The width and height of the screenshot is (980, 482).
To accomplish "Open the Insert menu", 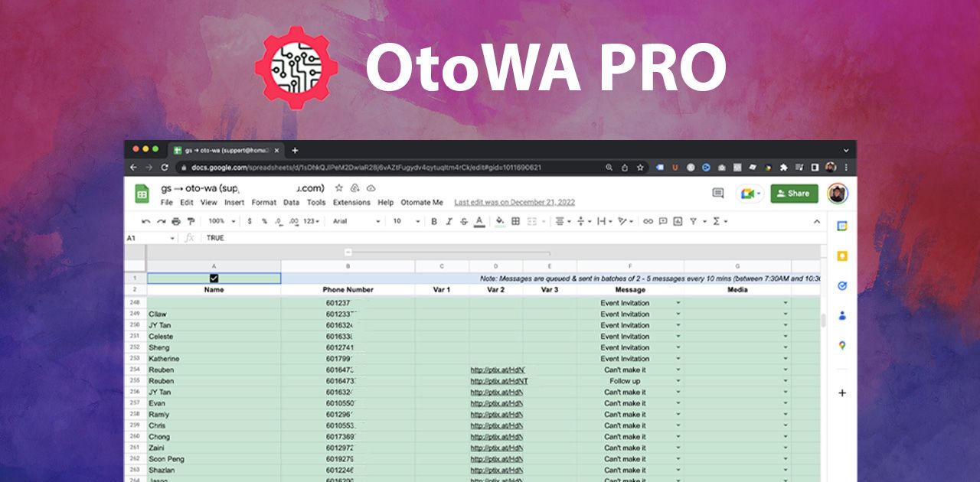I will (234, 203).
